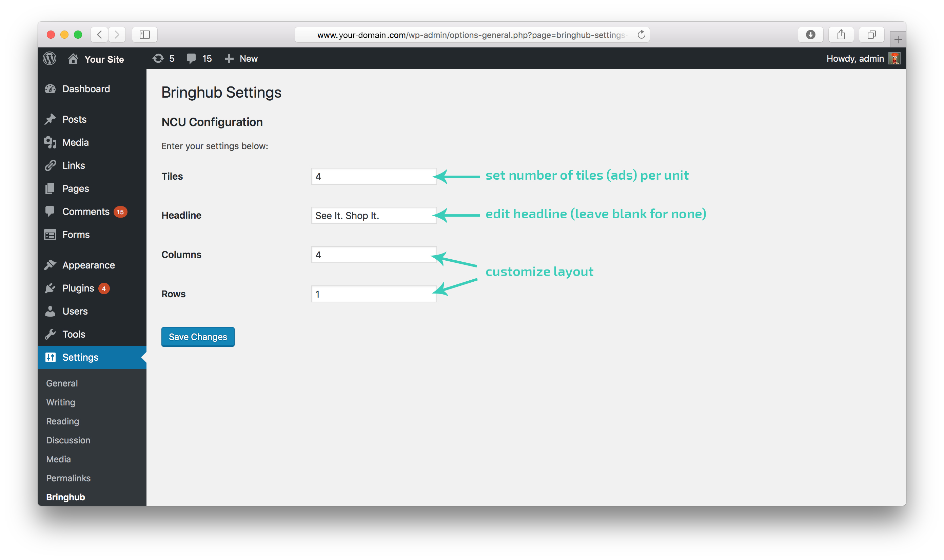Go to Appearance in the sidebar
The image size is (944, 560).
pos(88,265)
